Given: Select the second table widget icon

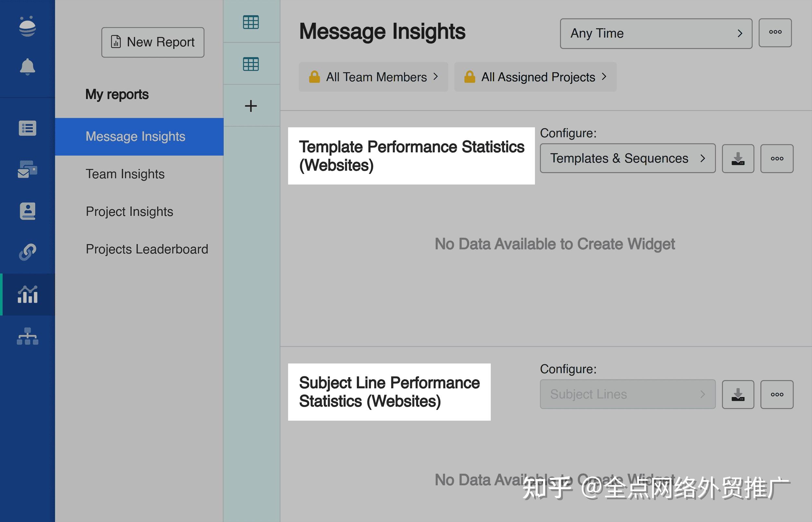Looking at the screenshot, I should point(251,64).
